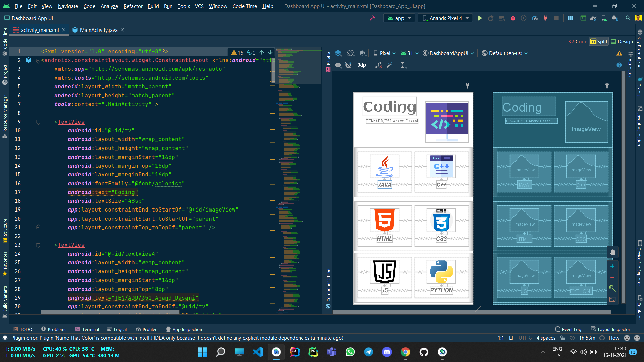Open the Problems tool window
Screen dimensions: 644x362
[54, 329]
